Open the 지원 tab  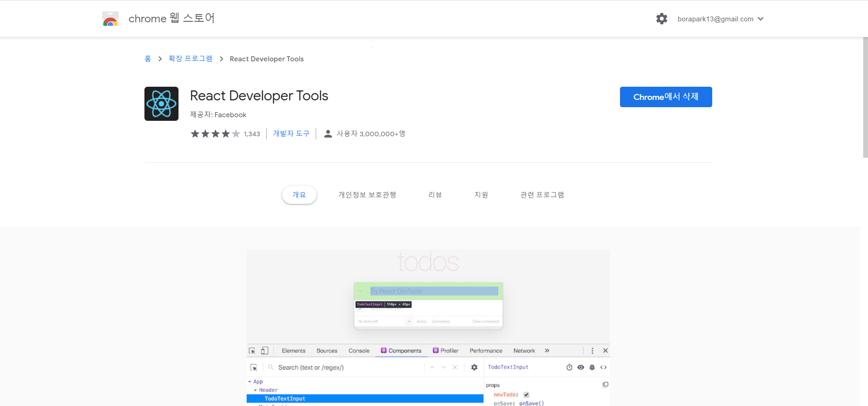481,195
